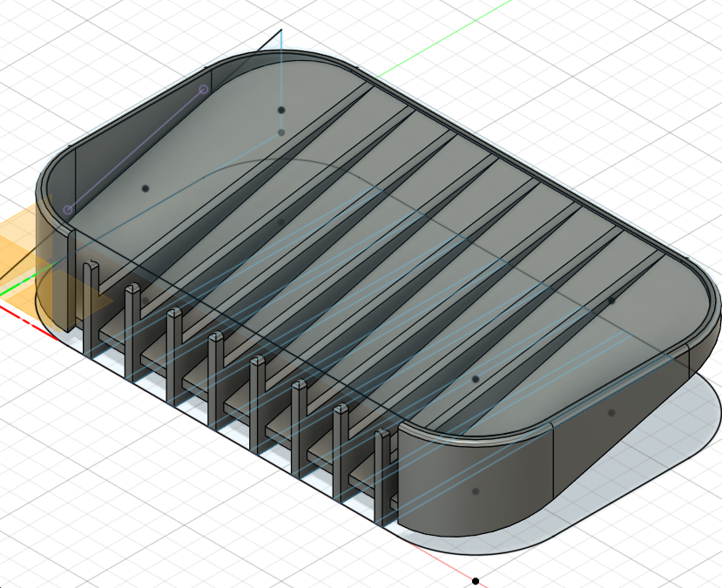Click the purple diagonal sketch line
Screen dimensions: 722x588
[x=136, y=150]
